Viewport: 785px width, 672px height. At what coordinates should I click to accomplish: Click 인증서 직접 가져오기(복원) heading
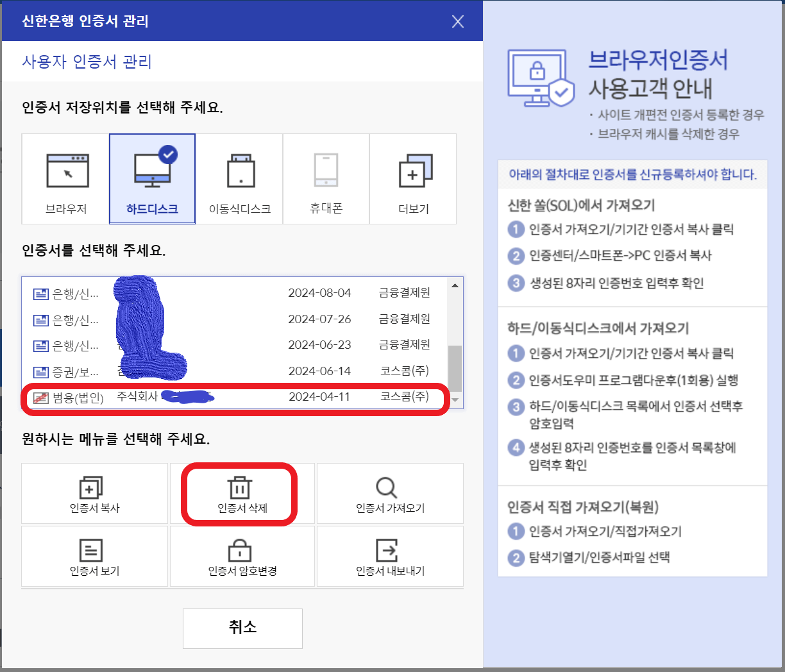click(583, 507)
